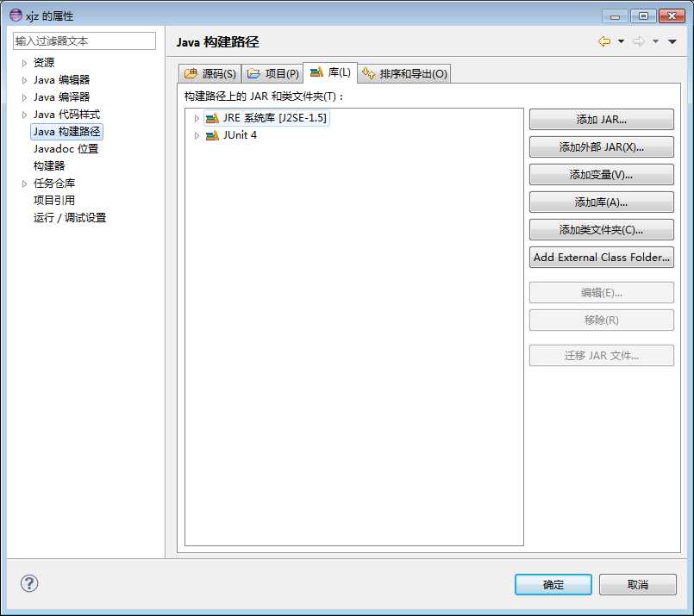Click the 添加 JAR... button
Screen dimensions: 694x616
(602, 120)
